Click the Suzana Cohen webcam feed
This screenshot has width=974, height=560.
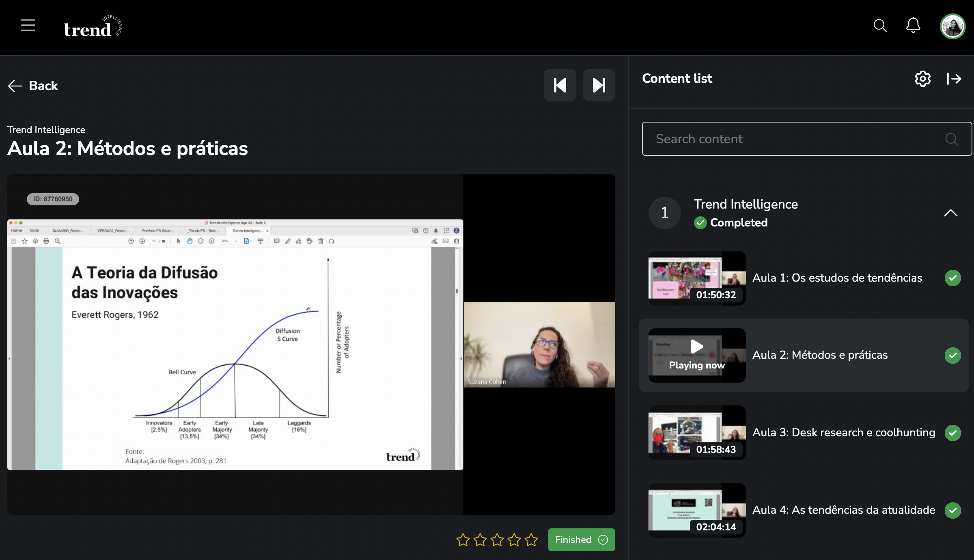tap(539, 345)
